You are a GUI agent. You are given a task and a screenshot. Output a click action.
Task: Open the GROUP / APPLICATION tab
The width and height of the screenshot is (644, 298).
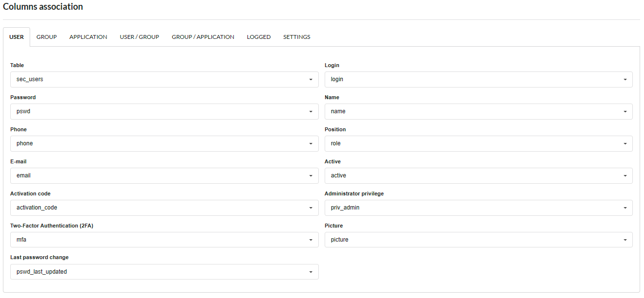(203, 36)
